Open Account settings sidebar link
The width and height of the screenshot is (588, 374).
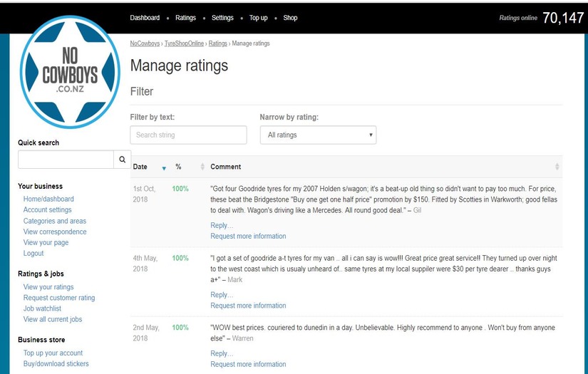pos(47,210)
